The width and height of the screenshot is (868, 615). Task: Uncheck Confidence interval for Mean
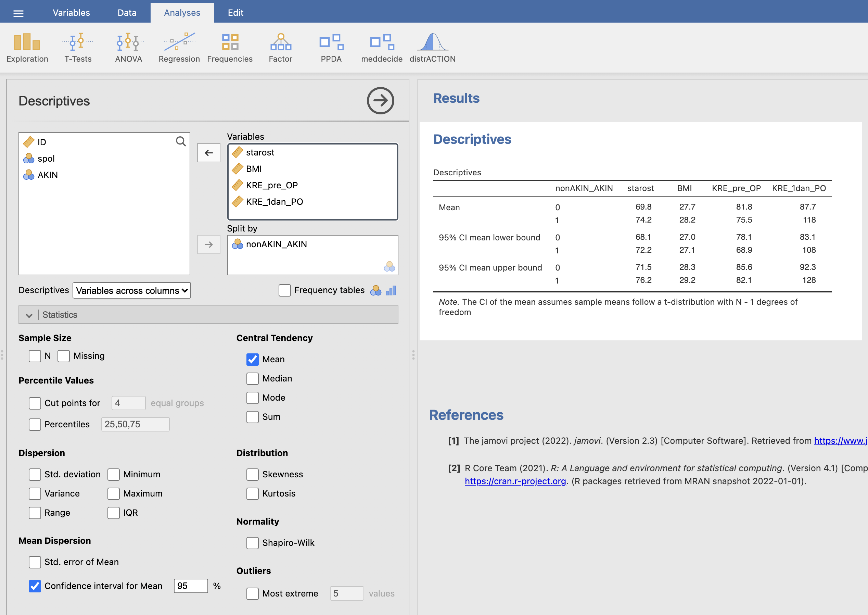coord(35,586)
